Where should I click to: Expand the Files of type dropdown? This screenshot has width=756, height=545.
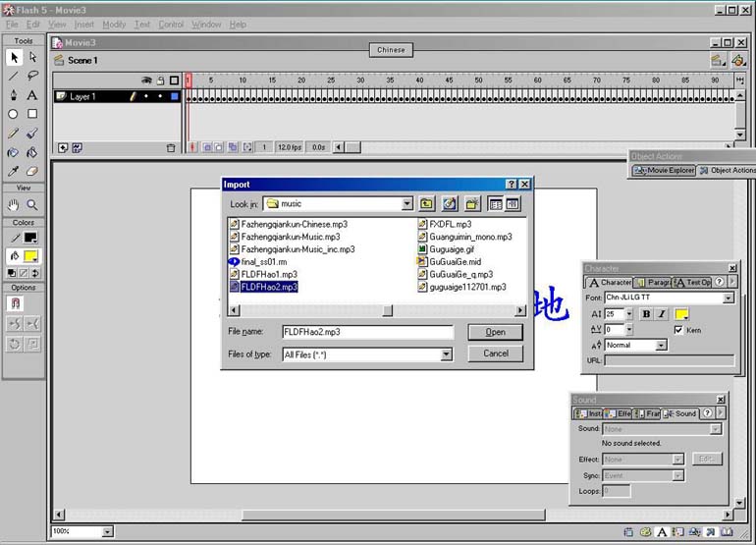446,354
